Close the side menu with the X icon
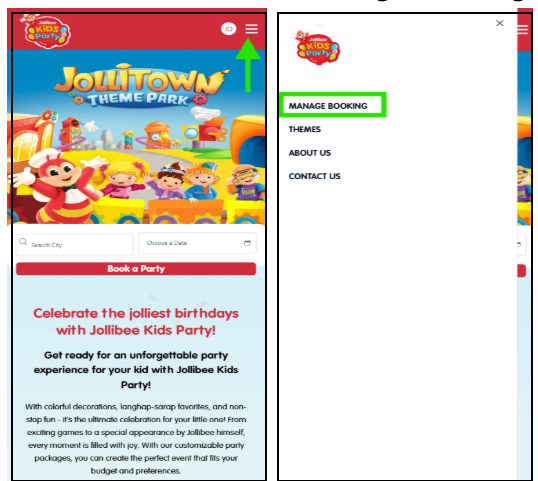 (500, 23)
